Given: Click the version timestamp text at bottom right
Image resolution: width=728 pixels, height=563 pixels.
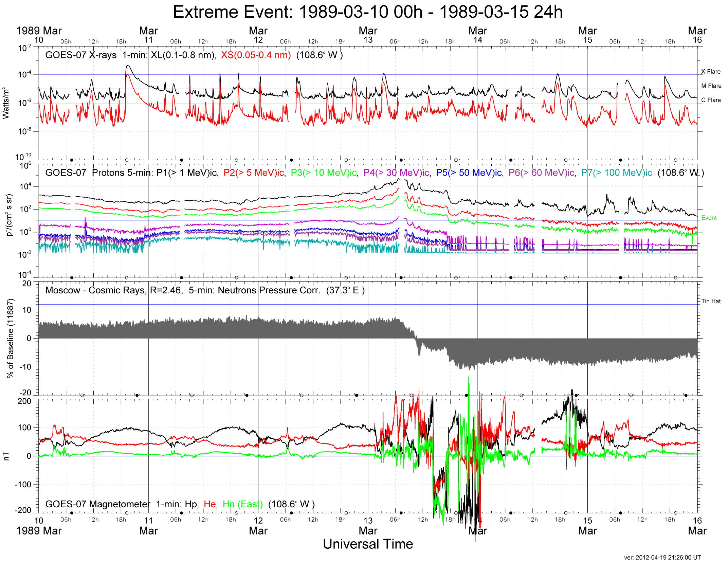Looking at the screenshot, I should (662, 557).
